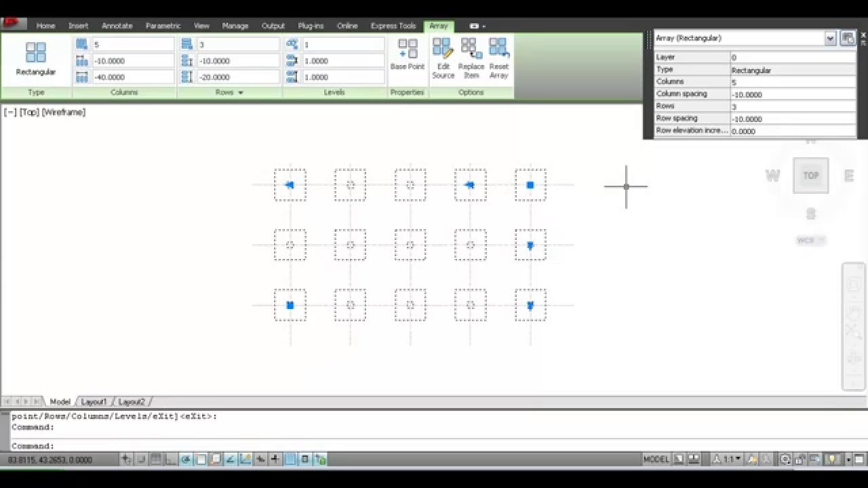Screen dimensions: 868x488
Task: Open the Quick View Layouts status icon
Action: tap(679, 459)
